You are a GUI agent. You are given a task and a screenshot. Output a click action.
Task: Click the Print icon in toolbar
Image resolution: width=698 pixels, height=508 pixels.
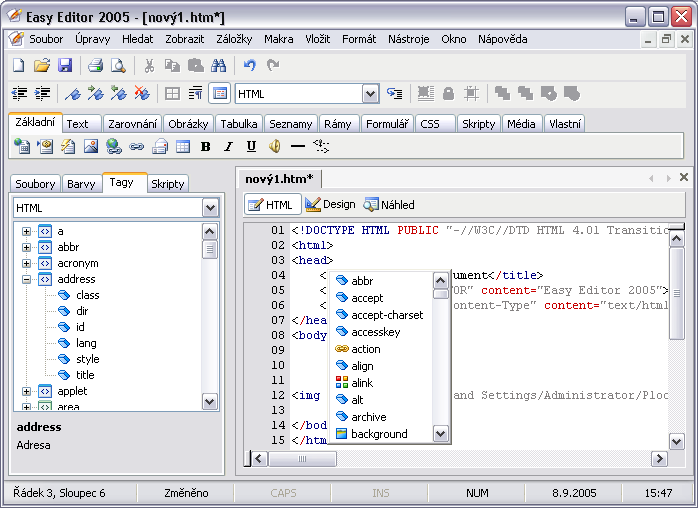tap(96, 66)
